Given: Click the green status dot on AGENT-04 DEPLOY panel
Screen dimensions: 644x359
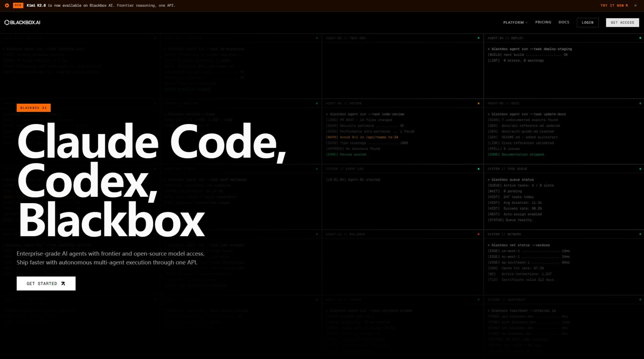Looking at the screenshot, I should [640, 38].
